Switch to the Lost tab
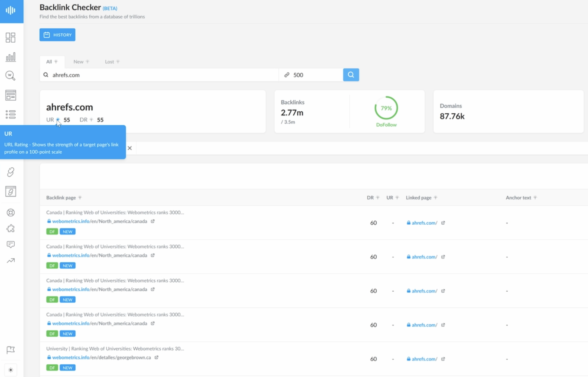Image resolution: width=588 pixels, height=377 pixels. (x=112, y=62)
